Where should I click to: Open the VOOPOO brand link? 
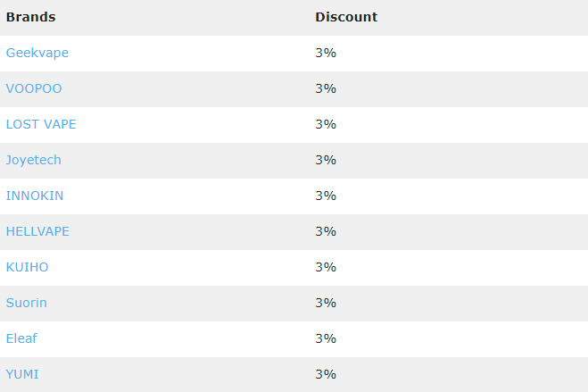coord(34,88)
